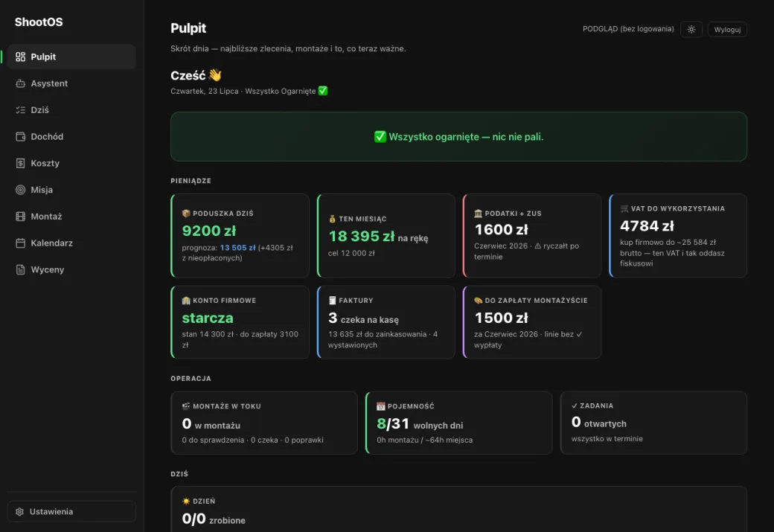Viewport: 774px width, 532px height.
Task: Open Montaż from the sidebar
Action: pos(71,217)
